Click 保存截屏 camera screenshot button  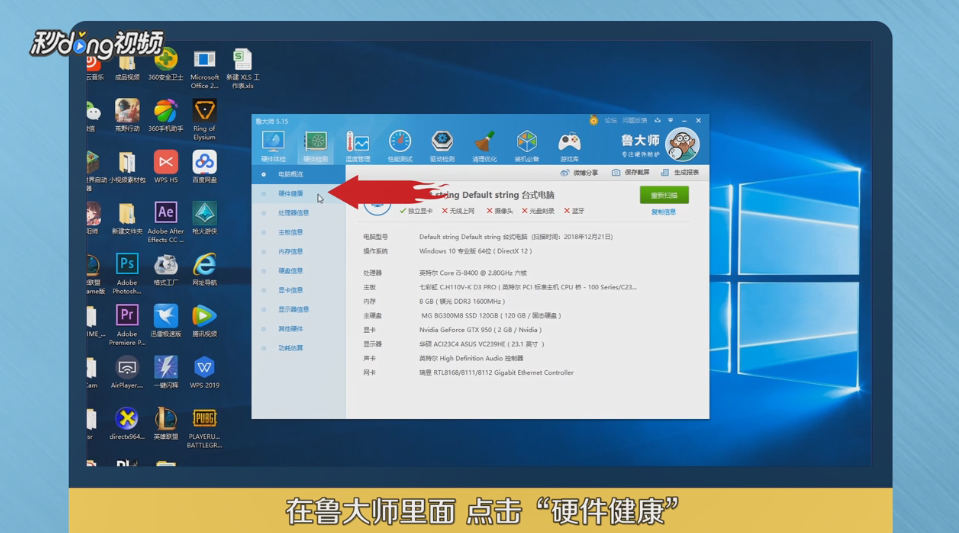coord(631,173)
